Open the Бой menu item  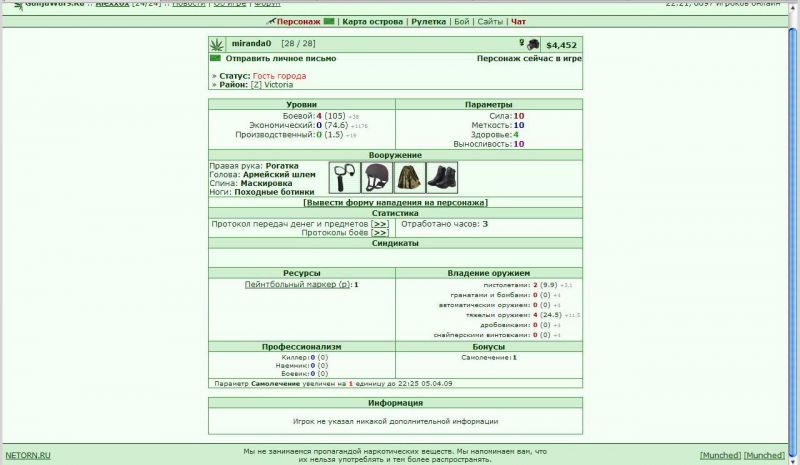coord(461,22)
